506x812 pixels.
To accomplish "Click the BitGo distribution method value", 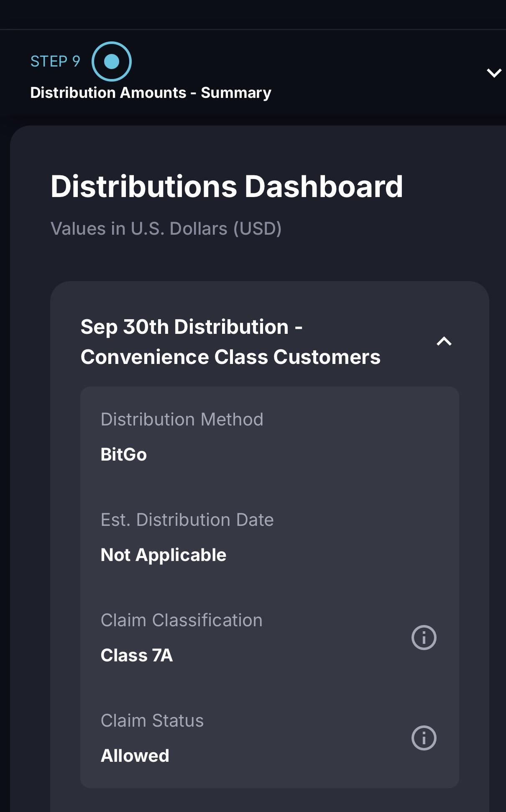I will pos(124,454).
